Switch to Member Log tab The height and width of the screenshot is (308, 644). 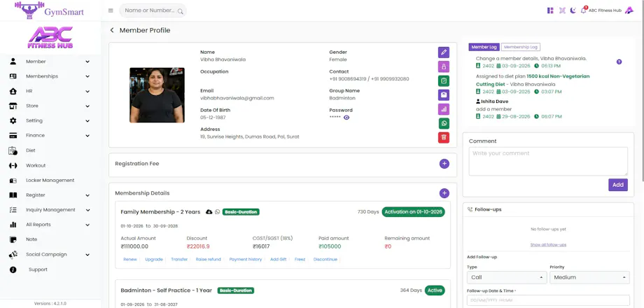pos(484,47)
